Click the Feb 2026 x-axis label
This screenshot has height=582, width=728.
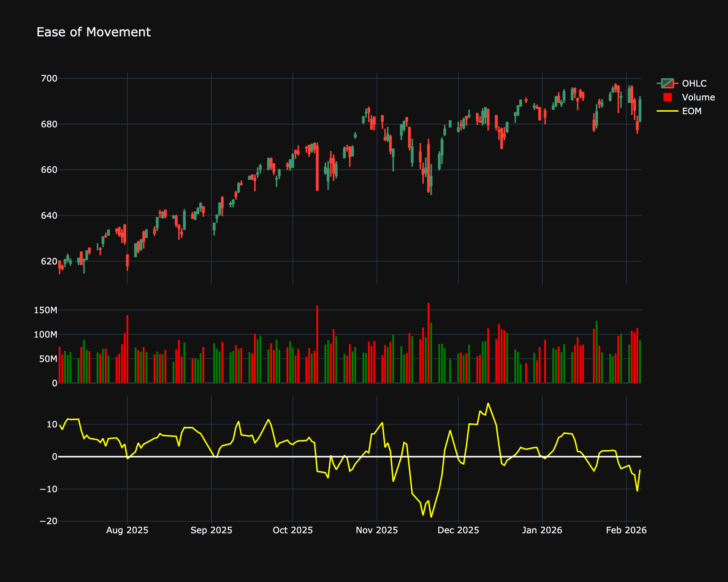(626, 530)
